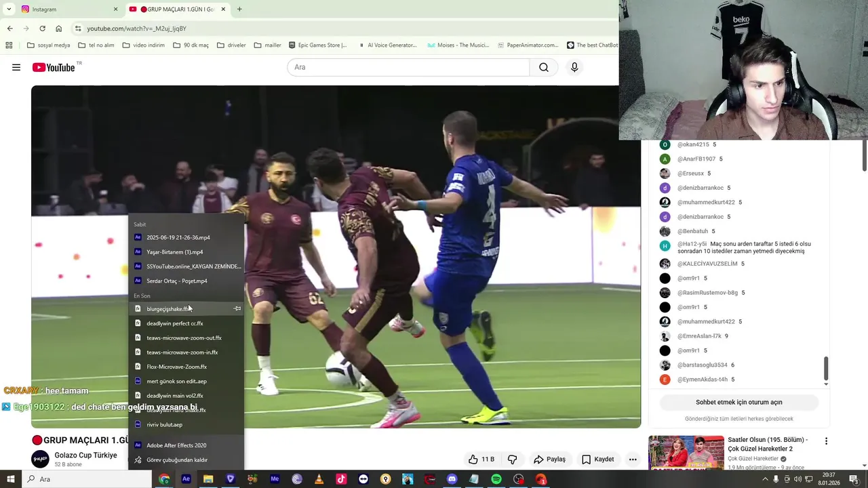Viewport: 868px width, 488px height.
Task: Click chat user @barstasoglu3534
Action: [x=702, y=365]
